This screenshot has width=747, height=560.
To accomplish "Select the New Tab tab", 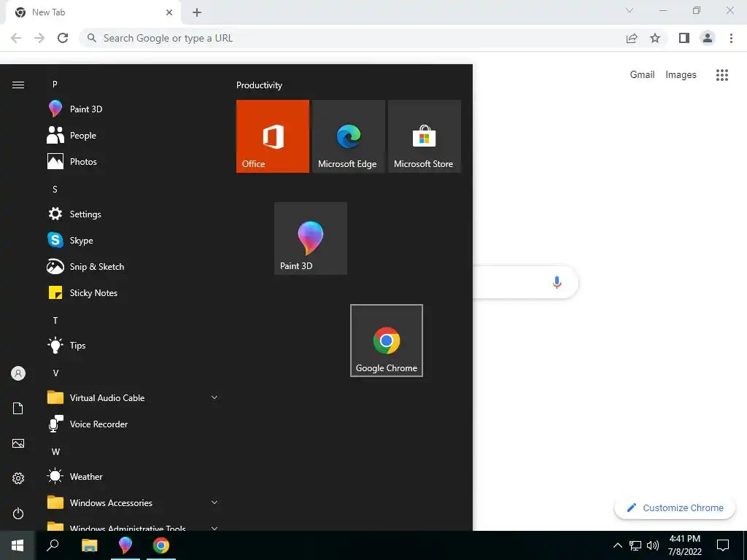I will coord(93,12).
